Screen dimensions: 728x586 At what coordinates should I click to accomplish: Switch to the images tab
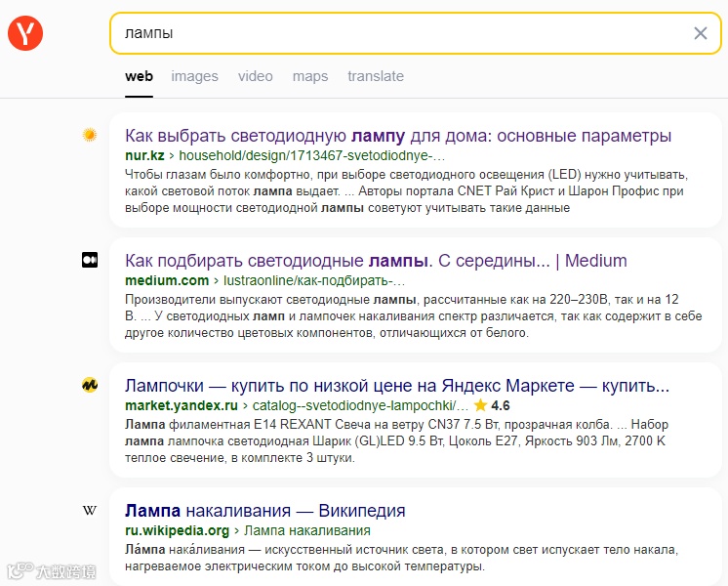point(194,76)
